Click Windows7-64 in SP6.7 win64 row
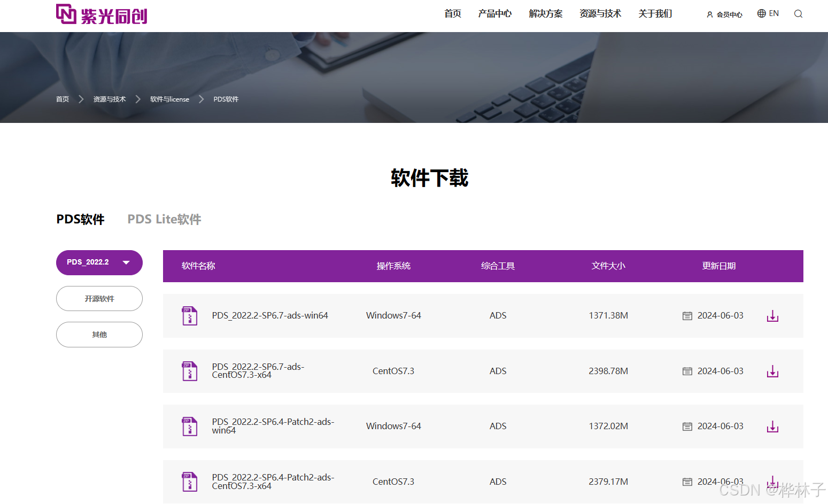Screen dimensions: 828x504 point(393,316)
